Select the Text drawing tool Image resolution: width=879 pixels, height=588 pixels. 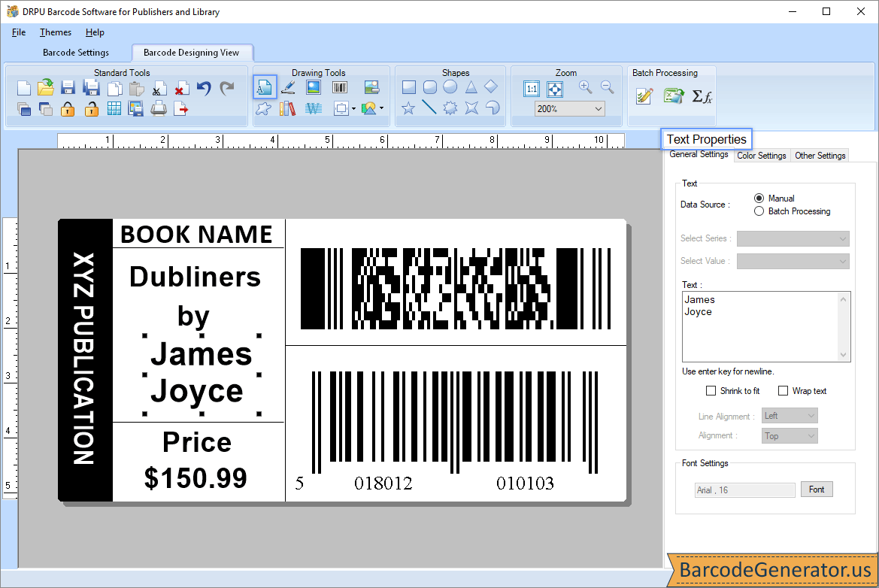265,87
